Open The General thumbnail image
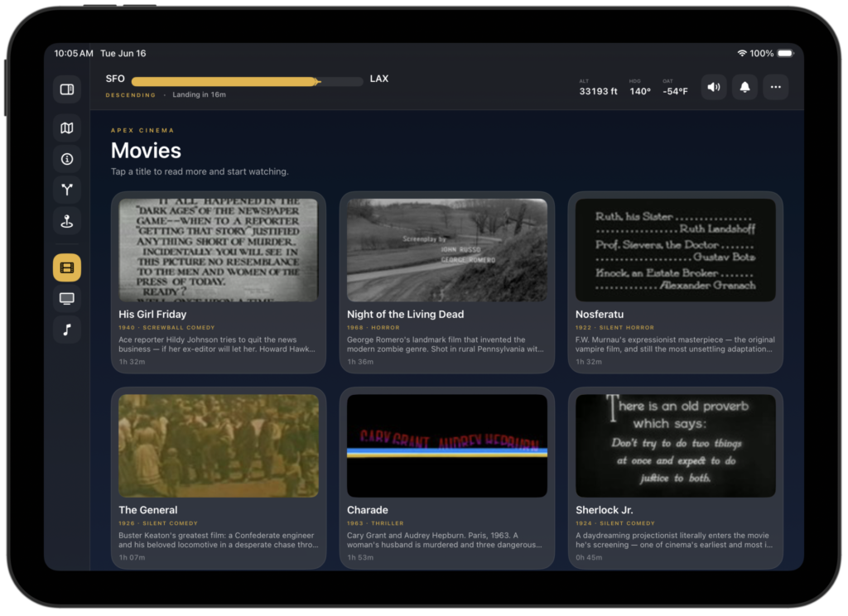 (x=219, y=446)
